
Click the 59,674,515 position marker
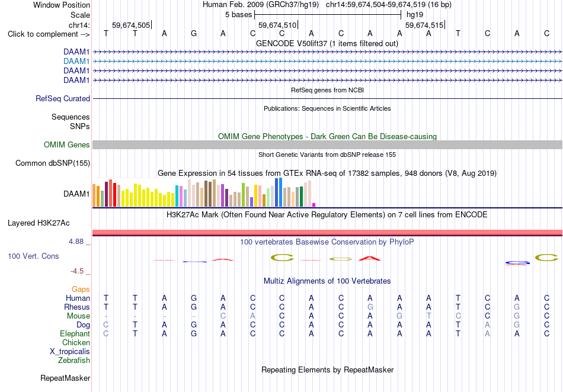click(x=424, y=25)
